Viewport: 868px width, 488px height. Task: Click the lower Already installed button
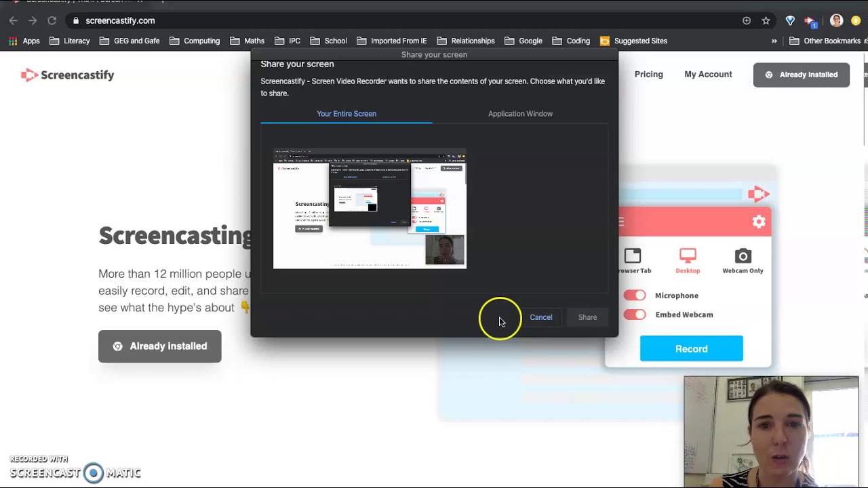[159, 346]
